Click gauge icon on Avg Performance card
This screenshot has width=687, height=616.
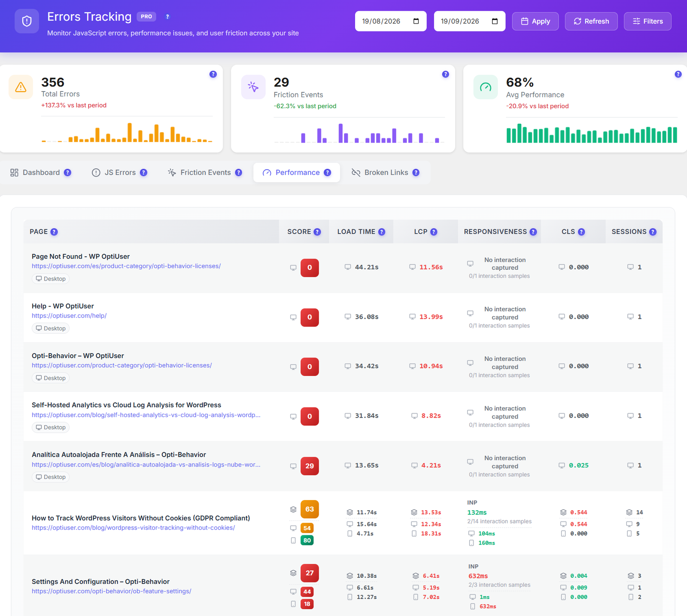pos(486,87)
